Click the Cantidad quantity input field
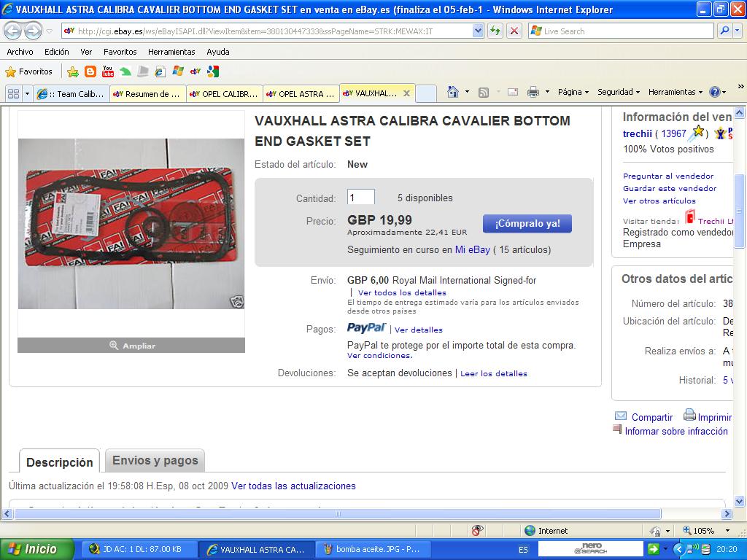This screenshot has height=560, width=747. pos(360,197)
